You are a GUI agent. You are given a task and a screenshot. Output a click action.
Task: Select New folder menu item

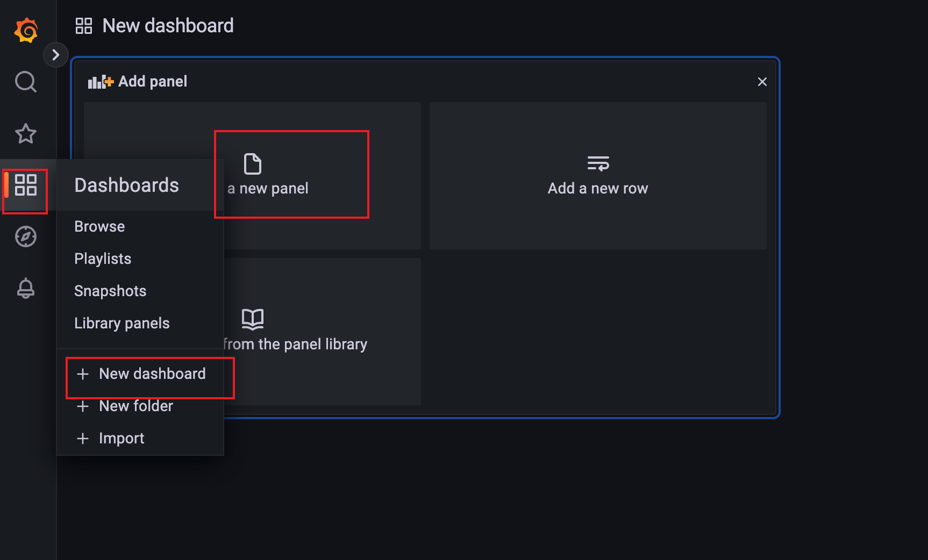[135, 406]
